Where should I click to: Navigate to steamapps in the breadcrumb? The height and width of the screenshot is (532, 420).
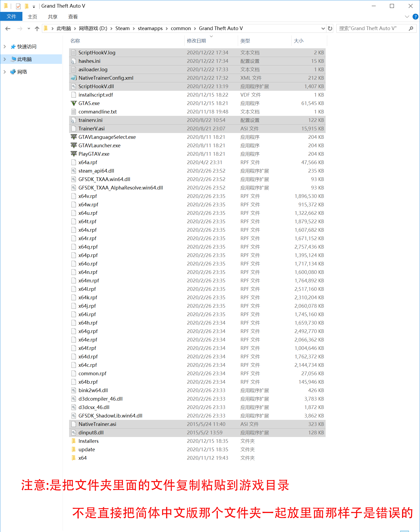[x=150, y=28]
